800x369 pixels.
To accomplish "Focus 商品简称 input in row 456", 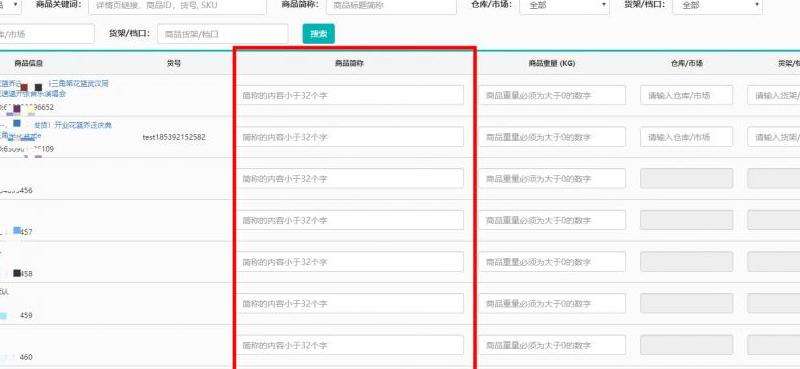I will 350,179.
